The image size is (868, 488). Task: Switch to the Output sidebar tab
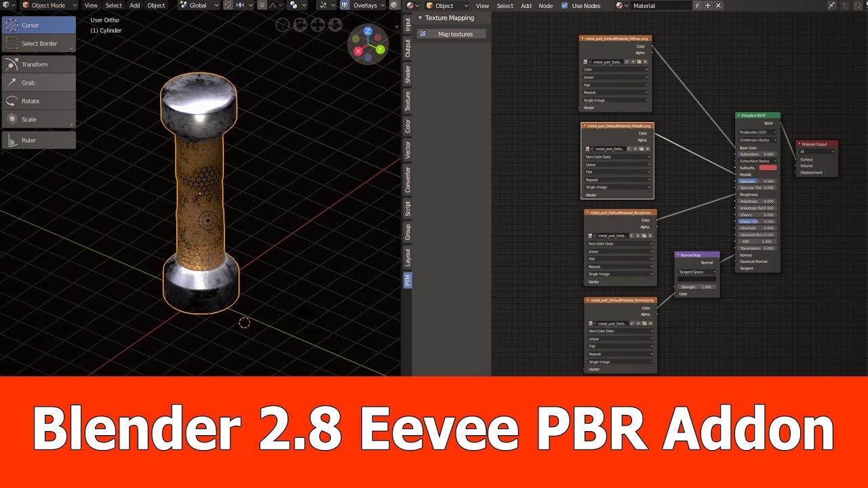[408, 47]
